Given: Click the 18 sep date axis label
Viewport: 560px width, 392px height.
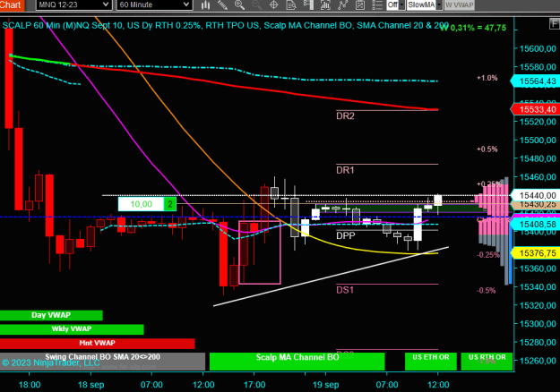Looking at the screenshot, I should pyautogui.click(x=91, y=385).
